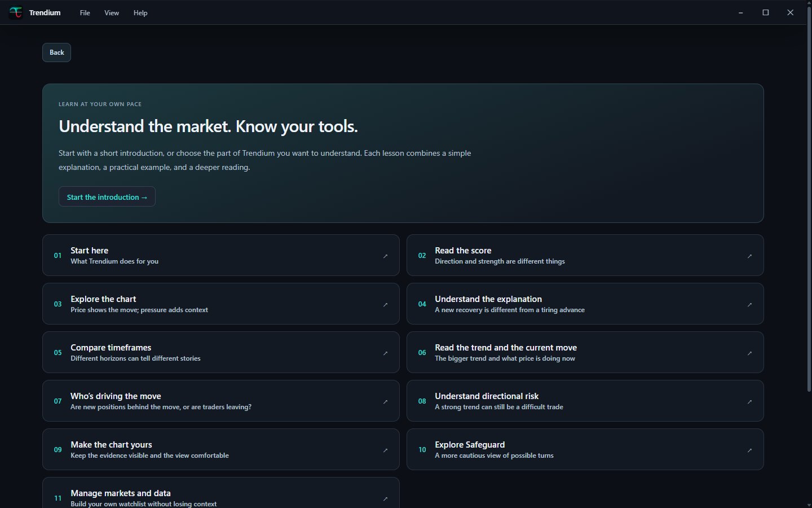Click 'Different horizons can tell different stories'
The height and width of the screenshot is (508, 812).
(x=135, y=358)
